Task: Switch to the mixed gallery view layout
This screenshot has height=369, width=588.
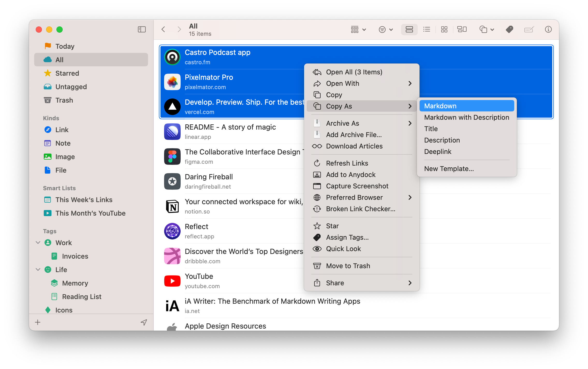Action: (x=462, y=29)
